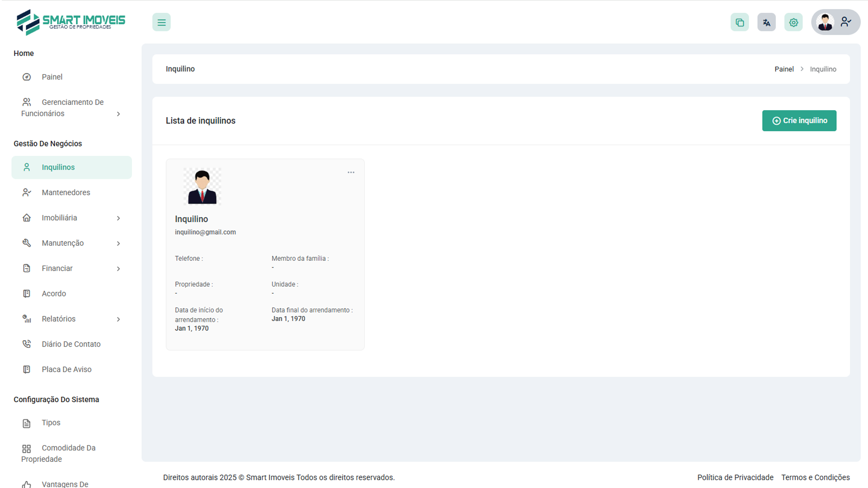Open the settings gear icon in the header

click(793, 22)
